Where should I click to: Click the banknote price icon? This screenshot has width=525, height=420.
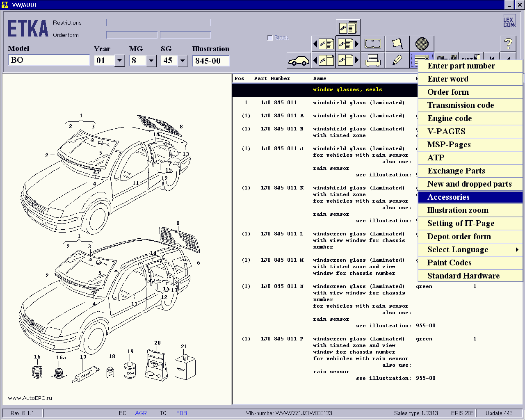click(x=372, y=44)
